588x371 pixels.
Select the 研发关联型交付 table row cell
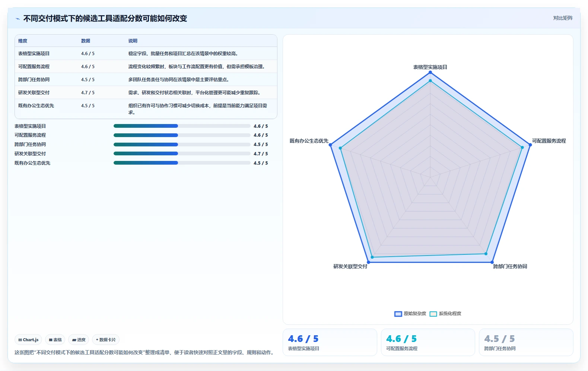pos(34,93)
